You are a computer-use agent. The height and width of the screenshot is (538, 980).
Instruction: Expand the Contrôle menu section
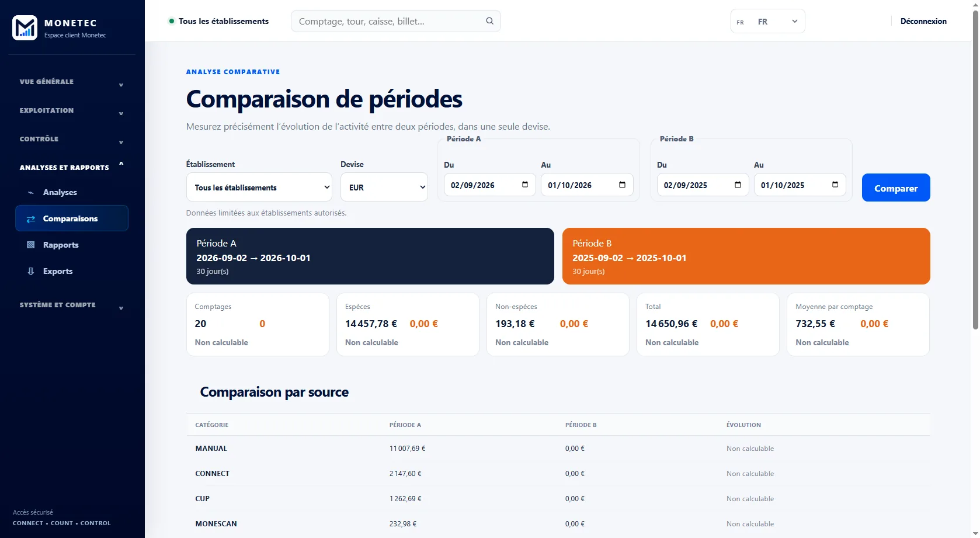click(x=72, y=139)
